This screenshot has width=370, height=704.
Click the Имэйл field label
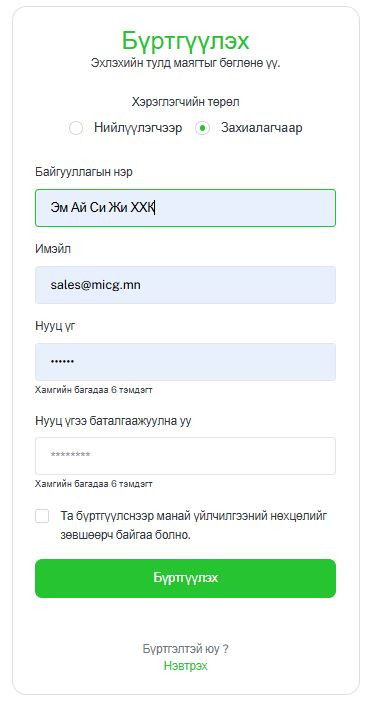(53, 249)
